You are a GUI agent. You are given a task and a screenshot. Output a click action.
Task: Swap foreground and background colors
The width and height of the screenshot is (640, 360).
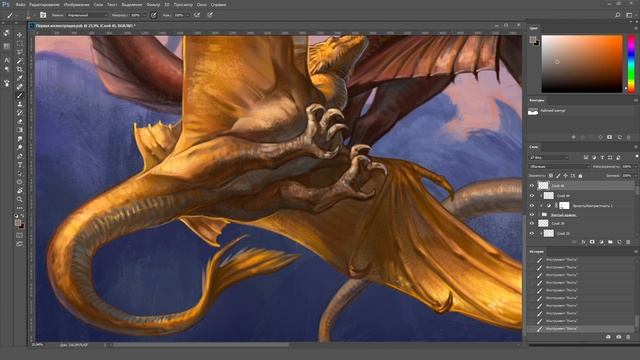pyautogui.click(x=22, y=215)
